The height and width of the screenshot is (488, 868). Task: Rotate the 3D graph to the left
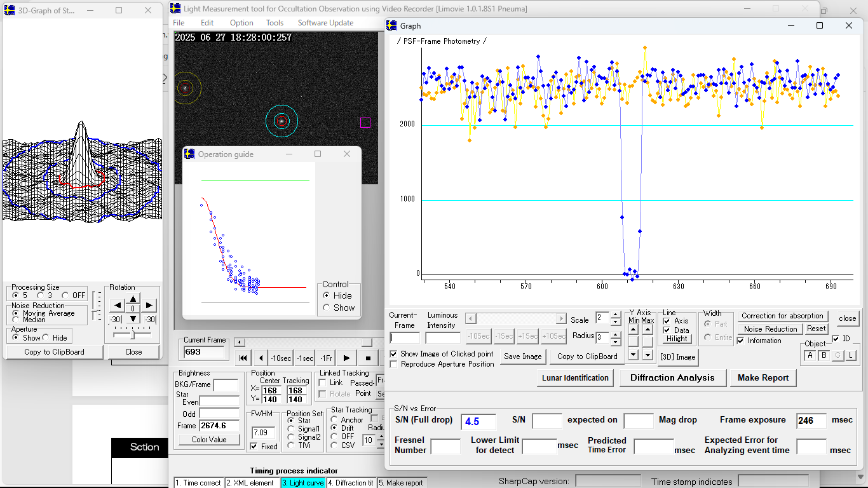pyautogui.click(x=118, y=306)
